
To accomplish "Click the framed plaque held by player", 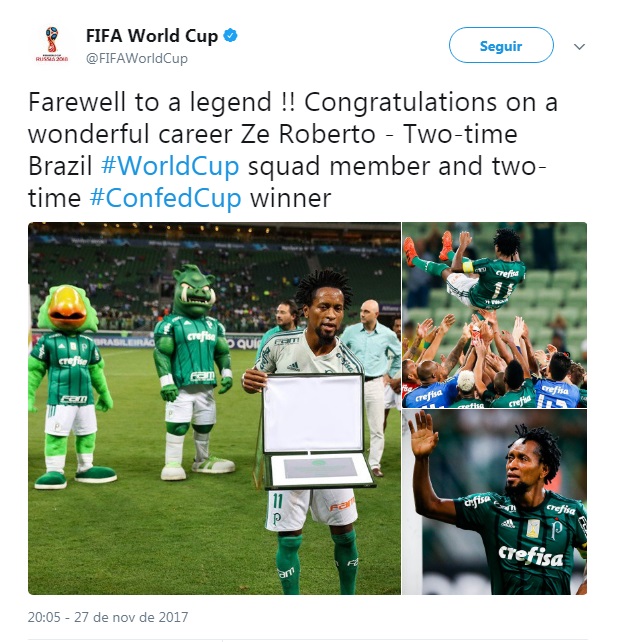I will point(314,431).
